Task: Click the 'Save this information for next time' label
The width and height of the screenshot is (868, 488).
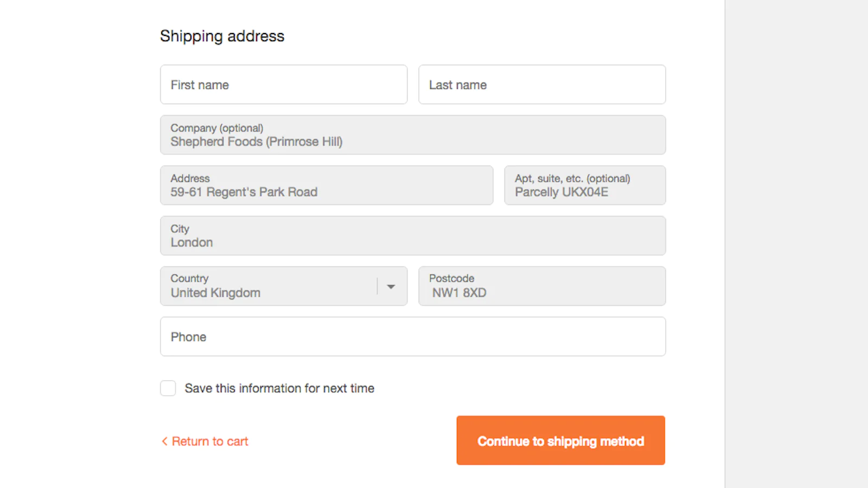Action: tap(279, 388)
